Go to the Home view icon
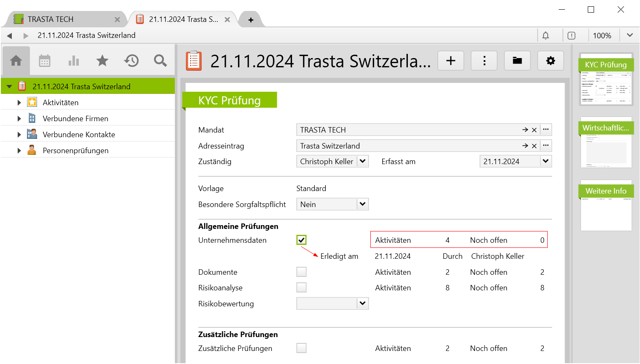 point(16,61)
